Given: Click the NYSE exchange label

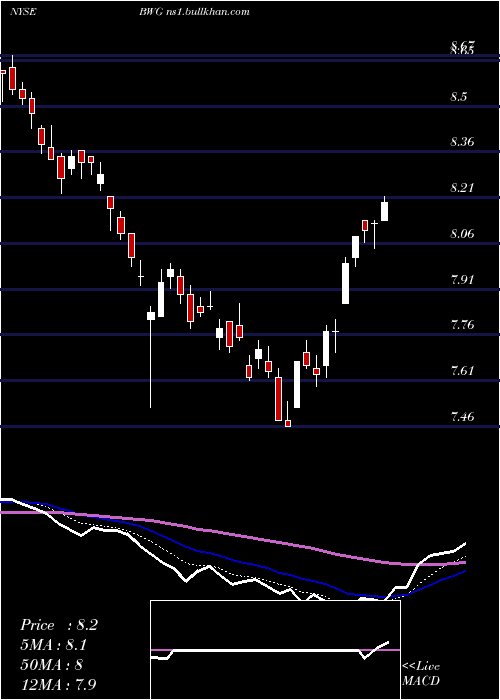Looking at the screenshot, I should click(23, 12).
